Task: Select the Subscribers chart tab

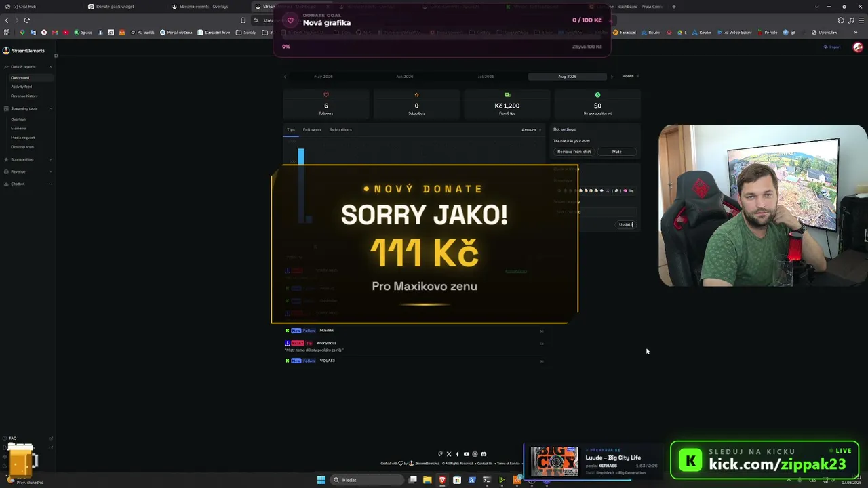Action: (x=340, y=129)
